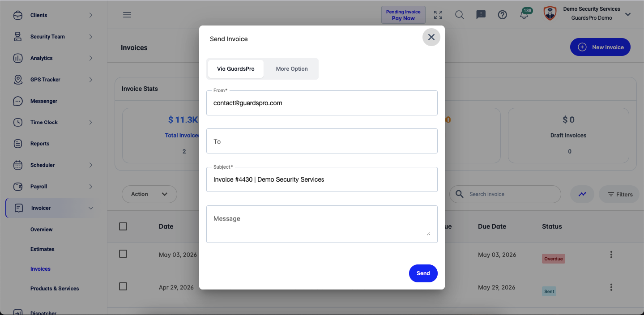
Task: Check the Apr 29, 2026 invoice row
Action: tap(123, 286)
